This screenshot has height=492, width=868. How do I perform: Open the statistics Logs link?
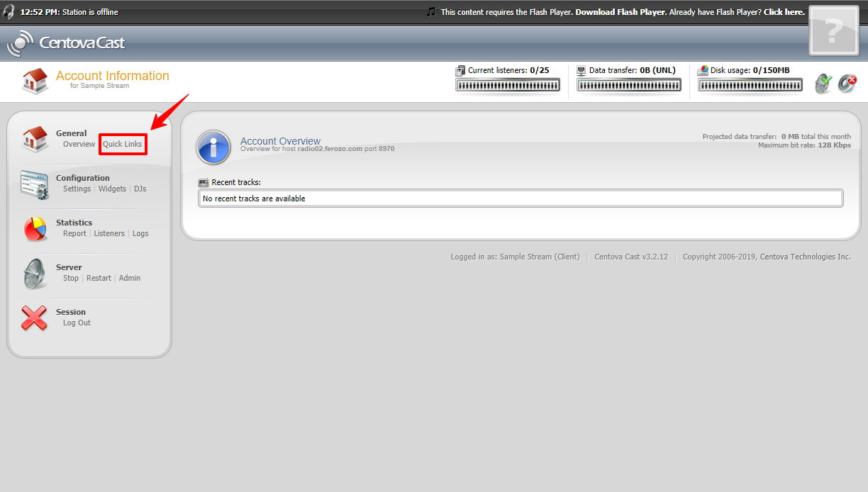click(x=140, y=233)
